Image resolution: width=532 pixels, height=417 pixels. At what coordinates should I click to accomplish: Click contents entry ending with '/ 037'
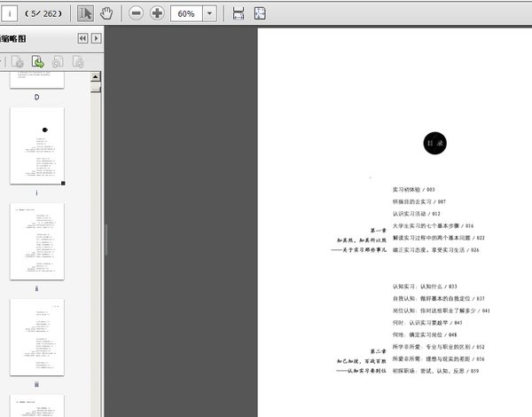[x=439, y=298]
